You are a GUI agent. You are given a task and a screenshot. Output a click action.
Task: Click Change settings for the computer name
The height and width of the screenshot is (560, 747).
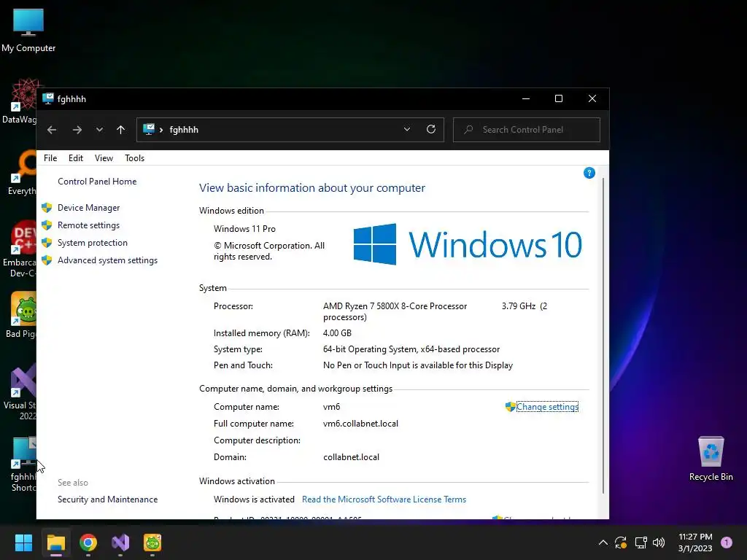point(547,407)
